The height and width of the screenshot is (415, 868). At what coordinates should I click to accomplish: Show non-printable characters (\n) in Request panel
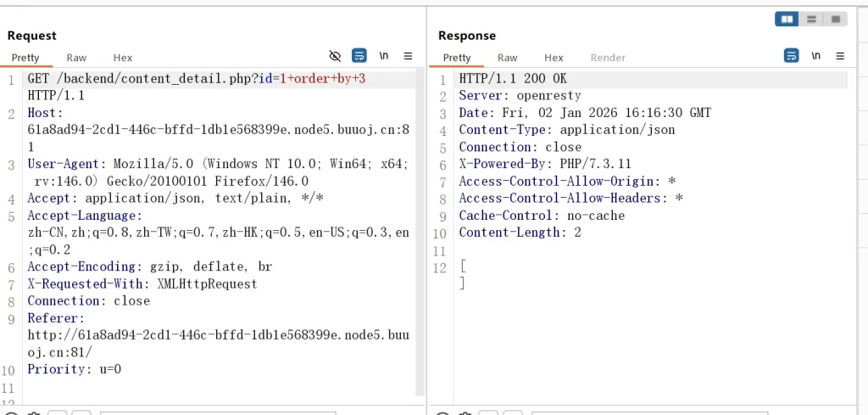384,56
